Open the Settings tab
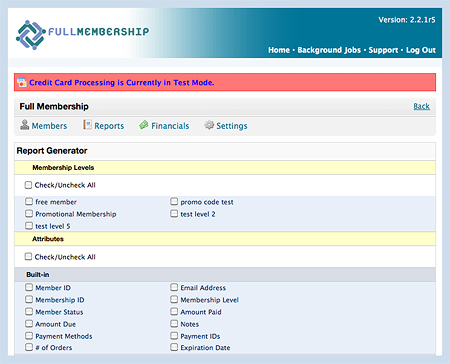Screen dimensions: 450x364 click(232, 126)
